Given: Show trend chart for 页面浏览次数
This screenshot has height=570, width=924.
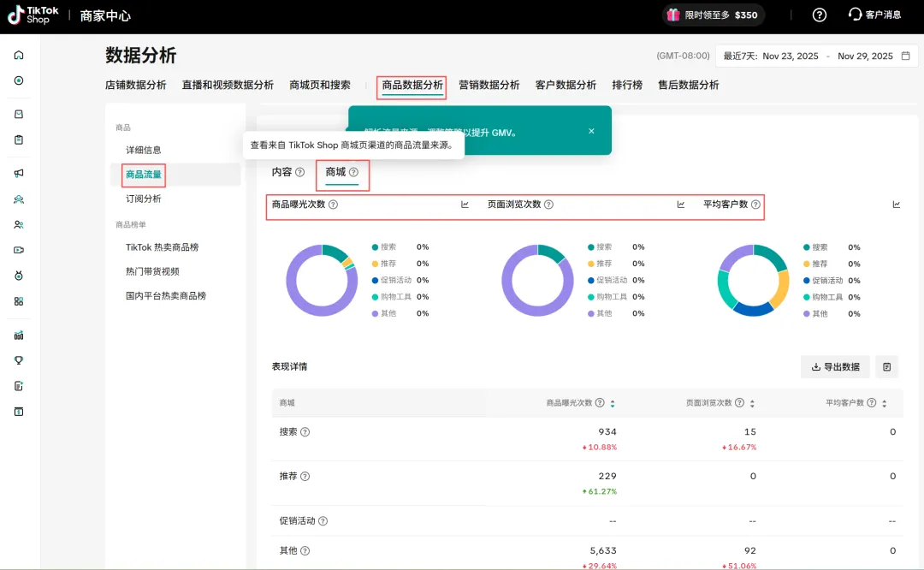Looking at the screenshot, I should click(x=681, y=205).
